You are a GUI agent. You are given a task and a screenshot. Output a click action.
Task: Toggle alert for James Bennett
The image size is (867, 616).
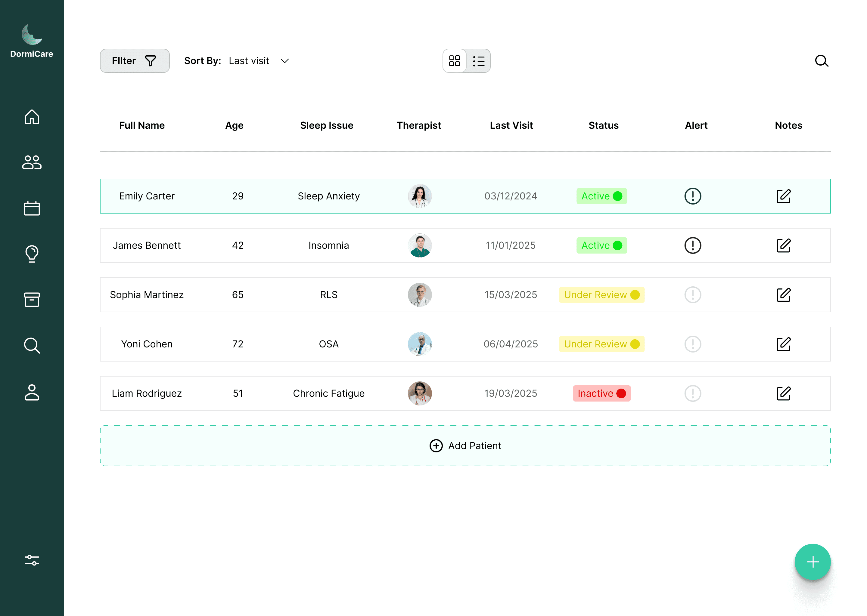[692, 245]
